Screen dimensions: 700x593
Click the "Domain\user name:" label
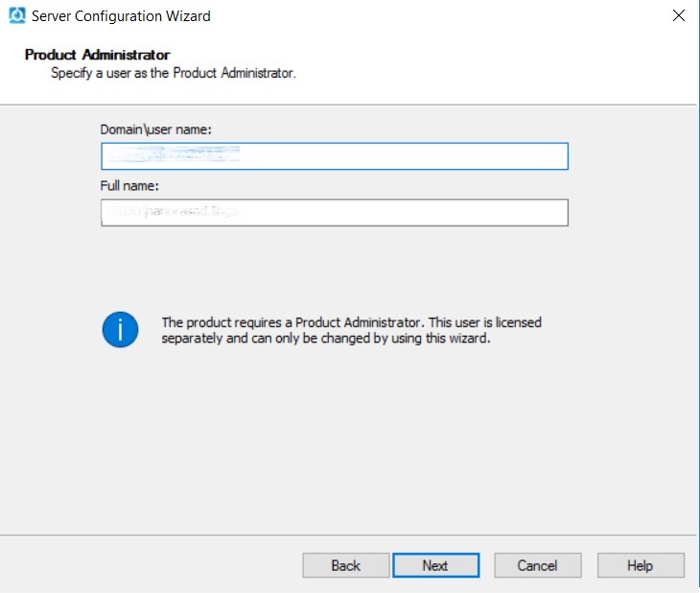coord(155,130)
